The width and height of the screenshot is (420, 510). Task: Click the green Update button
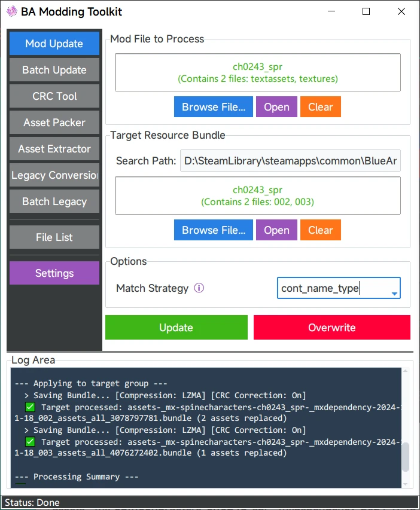176,327
